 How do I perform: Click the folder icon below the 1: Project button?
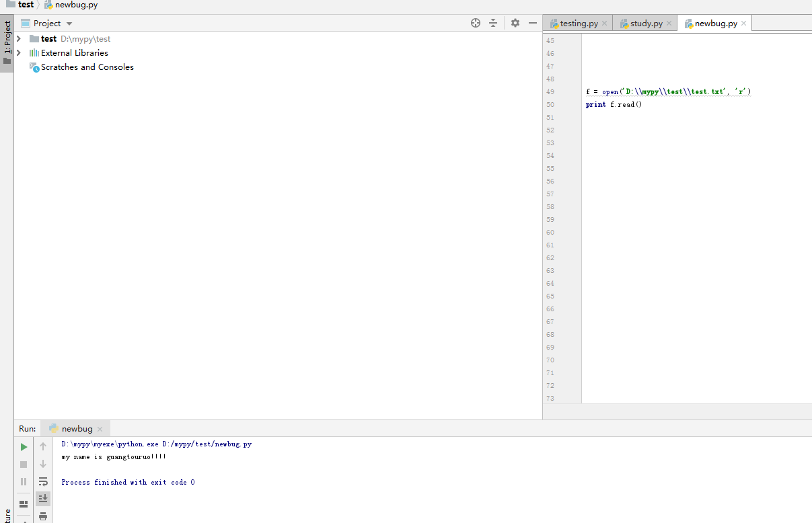pyautogui.click(x=7, y=61)
